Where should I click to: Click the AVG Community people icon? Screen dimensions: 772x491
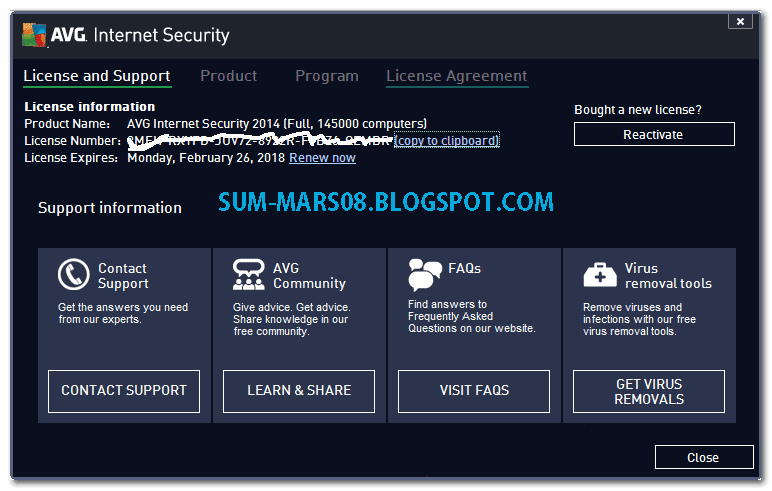pyautogui.click(x=249, y=274)
